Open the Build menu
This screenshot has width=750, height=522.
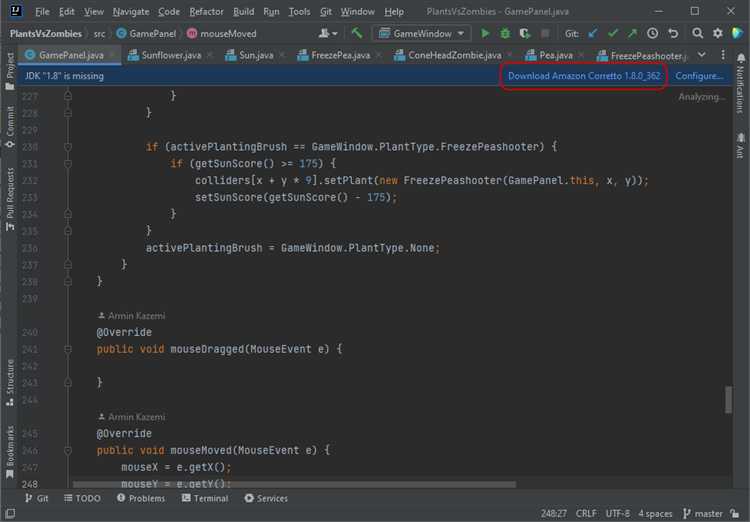click(x=243, y=11)
